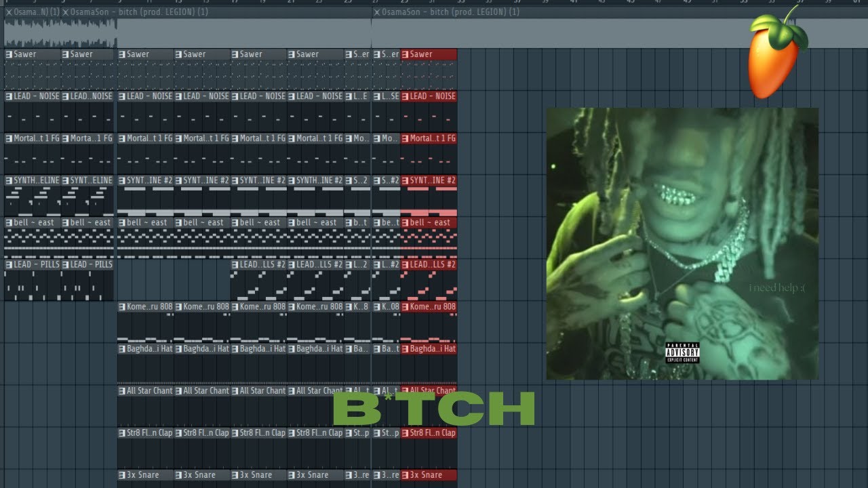Image resolution: width=868 pixels, height=488 pixels.
Task: Open menu icon of selected red Sawer clip
Action: [405, 54]
